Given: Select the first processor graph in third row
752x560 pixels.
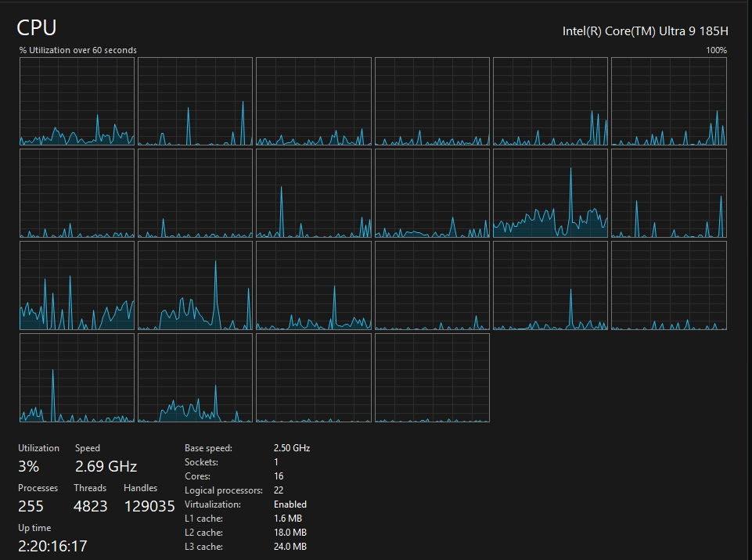Looking at the screenshot, I should (77, 285).
